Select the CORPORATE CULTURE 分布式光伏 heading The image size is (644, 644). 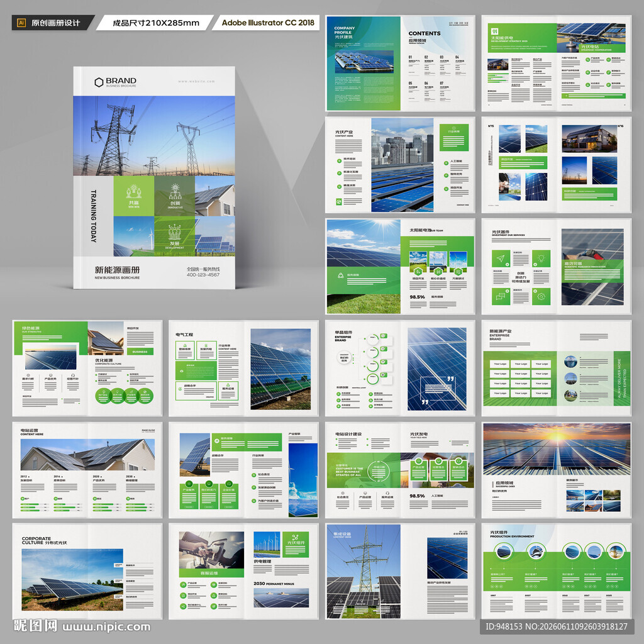45,540
